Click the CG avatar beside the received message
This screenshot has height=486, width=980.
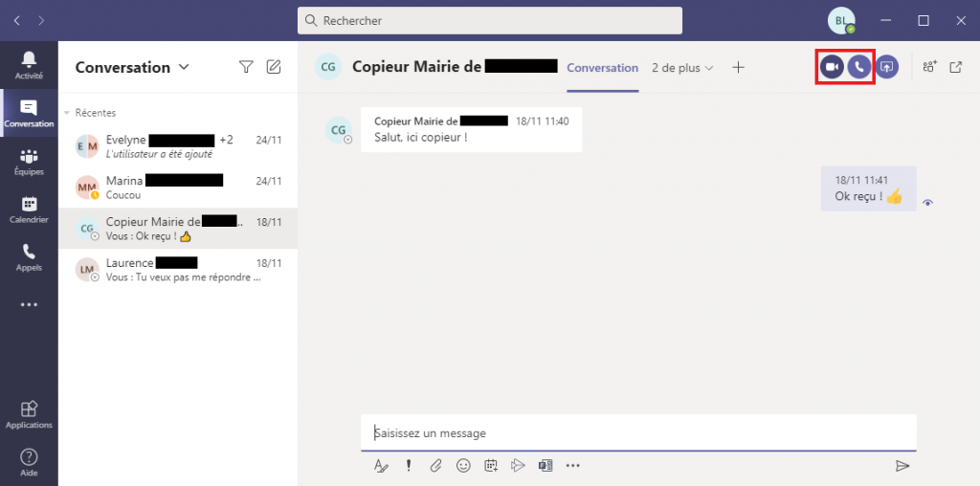click(x=338, y=130)
